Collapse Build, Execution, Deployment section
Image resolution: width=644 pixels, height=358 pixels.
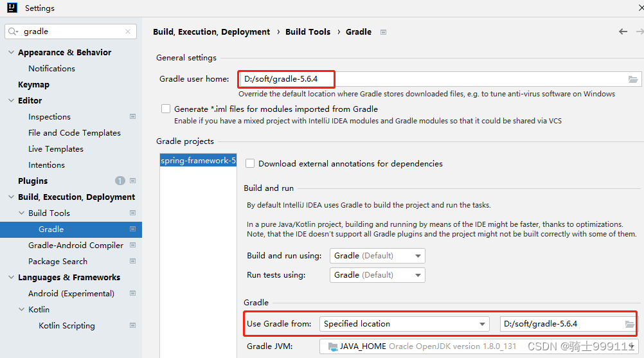[11, 197]
